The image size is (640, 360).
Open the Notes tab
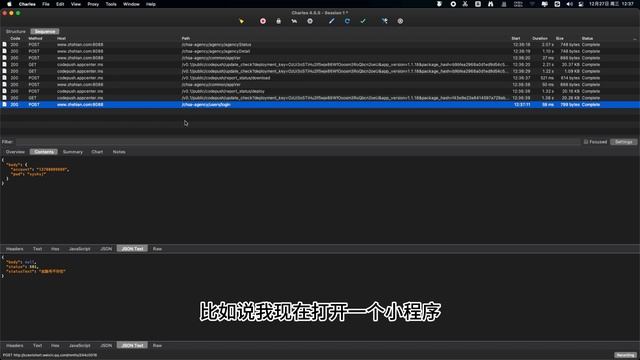pos(119,152)
